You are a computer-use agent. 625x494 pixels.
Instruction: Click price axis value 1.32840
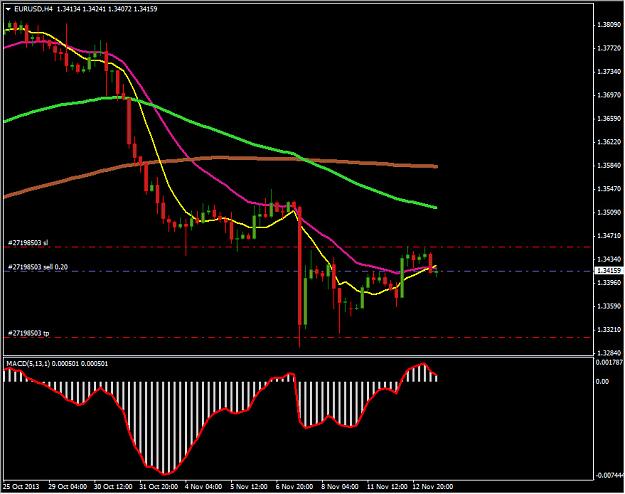coord(609,353)
